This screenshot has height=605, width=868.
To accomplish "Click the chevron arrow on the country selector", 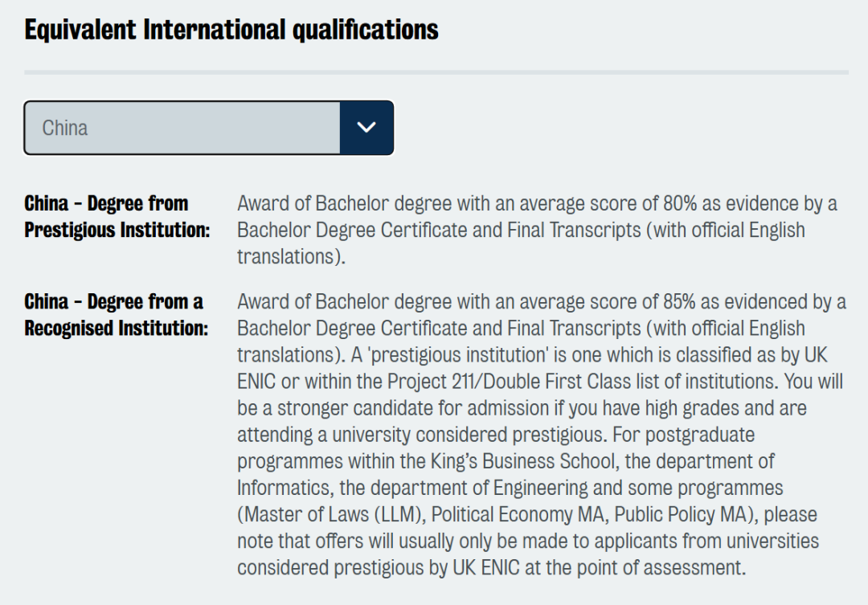I will [x=366, y=128].
